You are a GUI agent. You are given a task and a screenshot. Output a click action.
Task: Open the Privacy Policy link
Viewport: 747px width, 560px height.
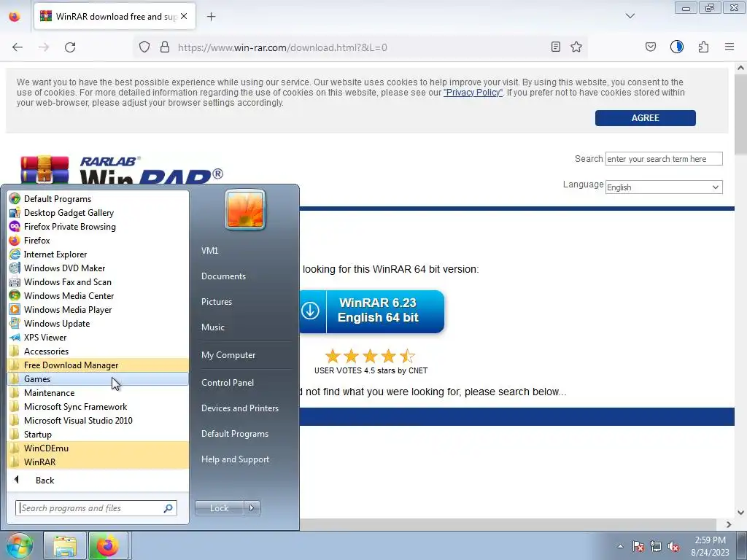click(473, 93)
